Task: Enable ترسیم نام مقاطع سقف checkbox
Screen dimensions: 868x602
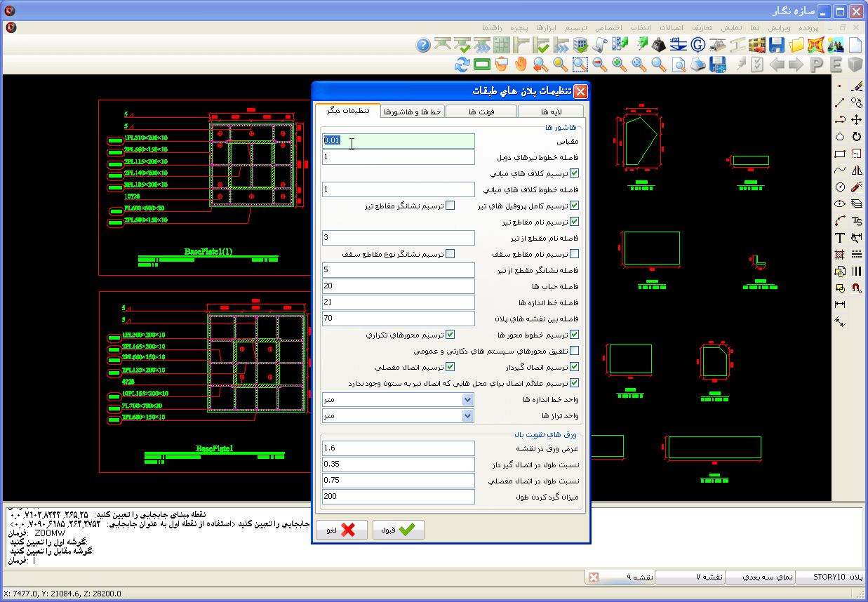Action: click(x=575, y=254)
